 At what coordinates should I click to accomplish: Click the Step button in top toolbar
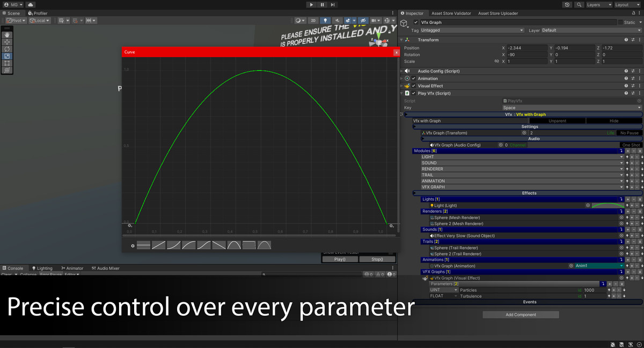tap(333, 5)
